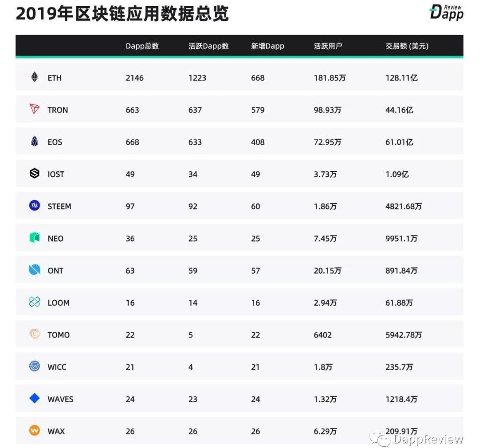Click IOST transaction volume '1.09亿'

[x=397, y=174]
